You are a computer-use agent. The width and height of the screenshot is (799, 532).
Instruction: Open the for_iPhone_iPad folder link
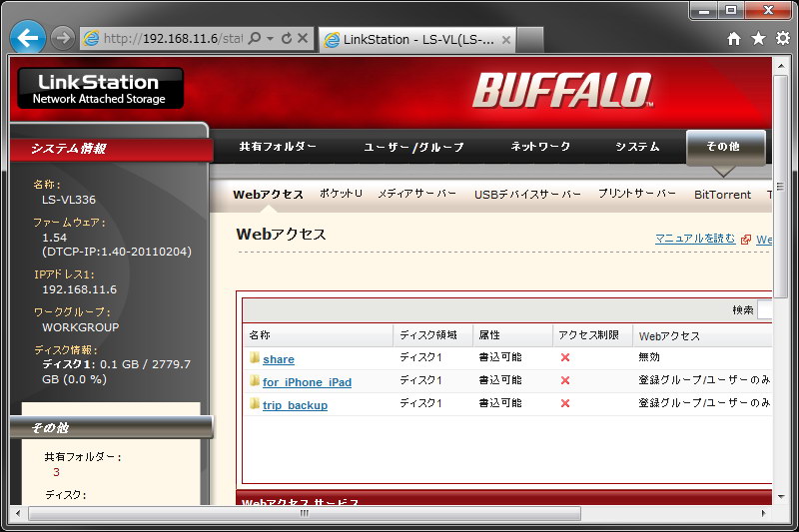[x=307, y=382]
